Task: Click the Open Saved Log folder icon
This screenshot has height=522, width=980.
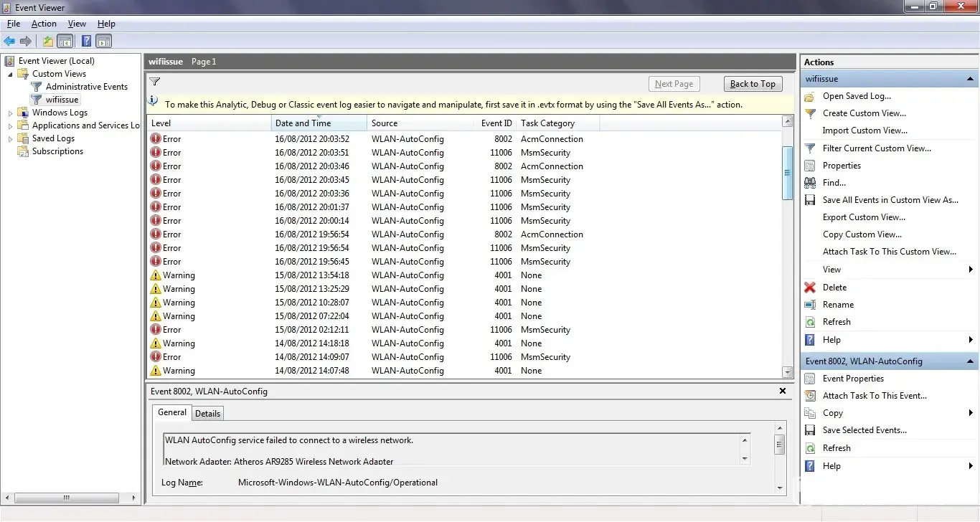Action: tap(810, 96)
